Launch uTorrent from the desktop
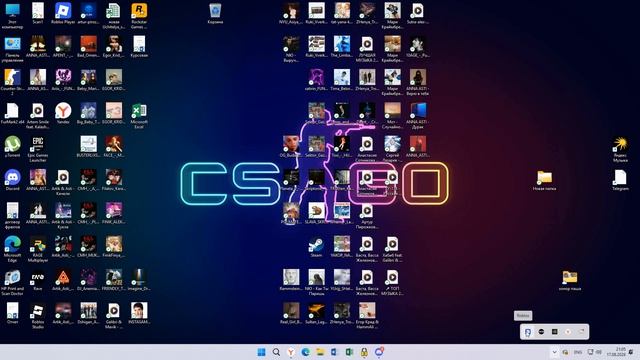 [x=12, y=147]
